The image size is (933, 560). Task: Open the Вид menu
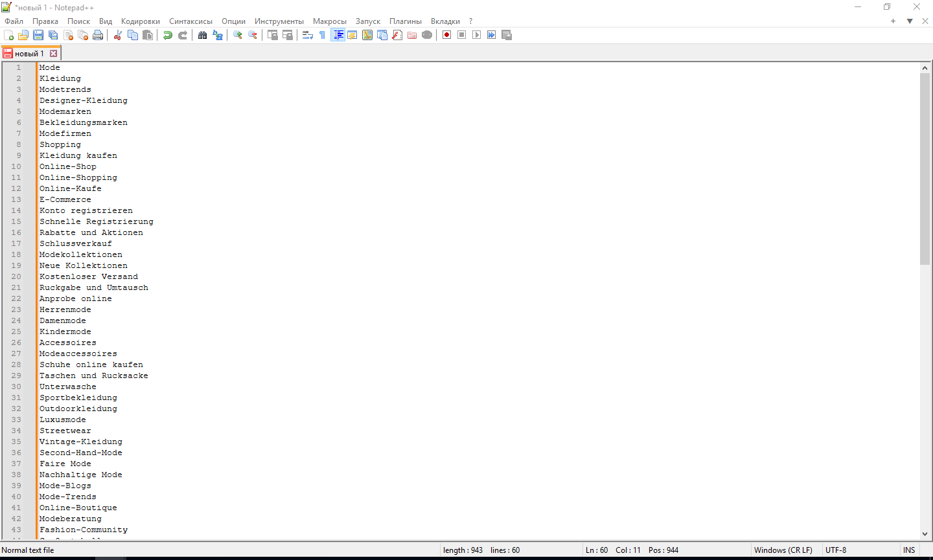point(106,21)
